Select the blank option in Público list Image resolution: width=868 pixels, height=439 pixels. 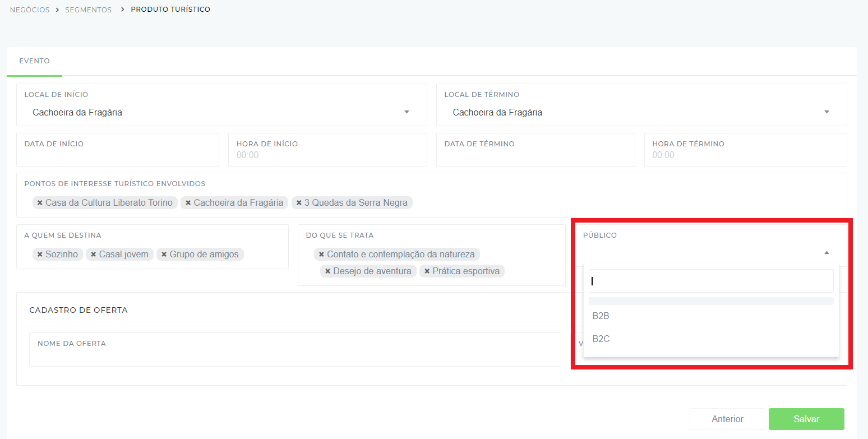[x=711, y=301]
